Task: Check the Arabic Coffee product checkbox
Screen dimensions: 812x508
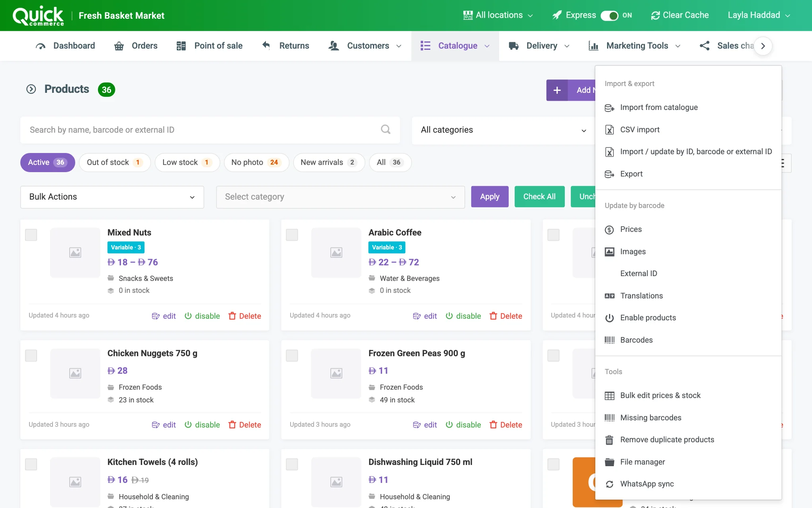Action: (x=292, y=235)
